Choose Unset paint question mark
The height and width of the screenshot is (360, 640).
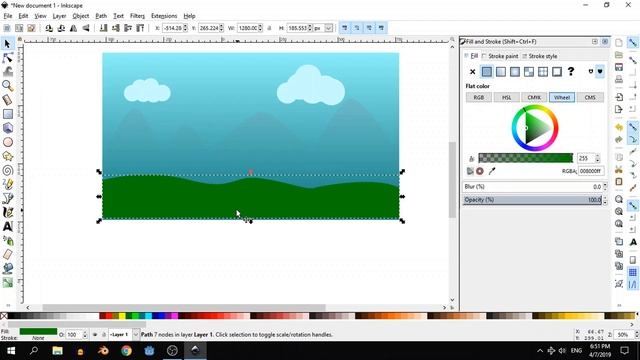pos(571,72)
